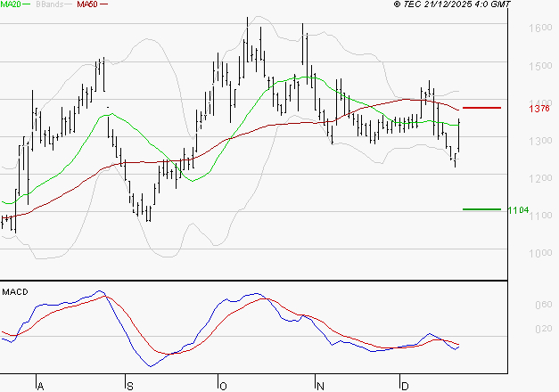The height and width of the screenshot is (392, 559).
Task: Click the 1200 price axis label
Action: point(540,178)
